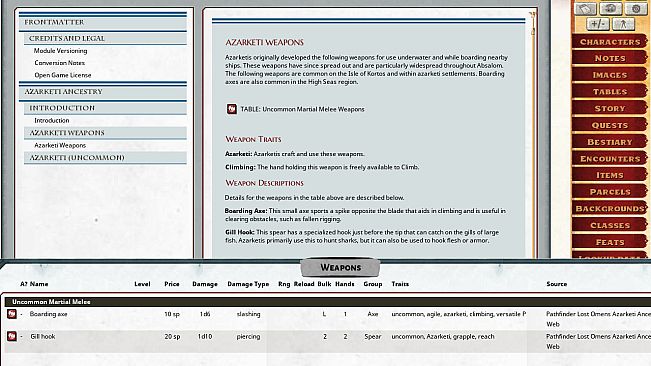This screenshot has height=366, width=651.
Task: Click the Price column header
Action: pos(172,284)
